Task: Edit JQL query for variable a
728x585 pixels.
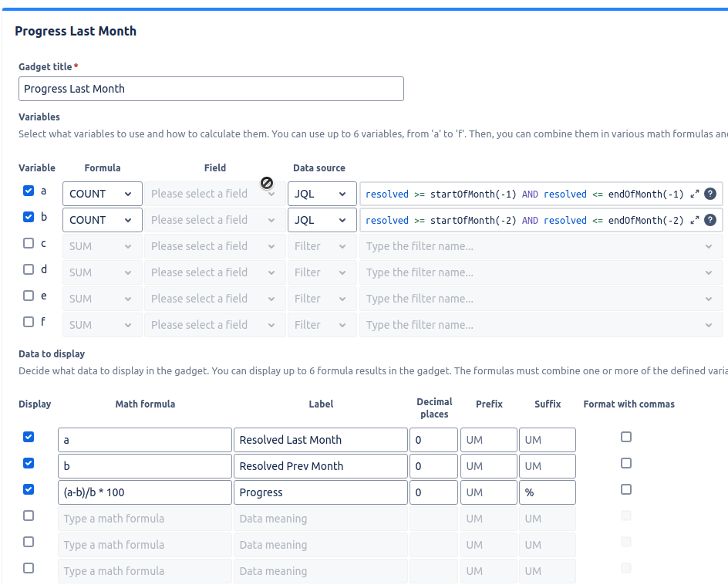Action: pyautogui.click(x=524, y=194)
